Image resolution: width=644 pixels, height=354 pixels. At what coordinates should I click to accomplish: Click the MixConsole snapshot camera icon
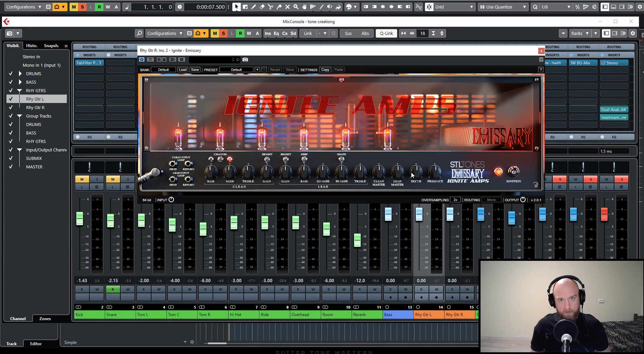9,33
